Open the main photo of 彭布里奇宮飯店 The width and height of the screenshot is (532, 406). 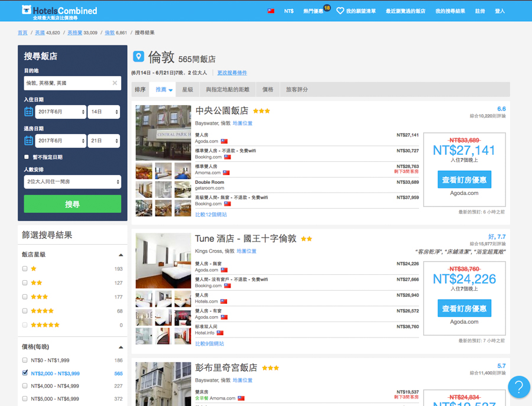(164, 384)
